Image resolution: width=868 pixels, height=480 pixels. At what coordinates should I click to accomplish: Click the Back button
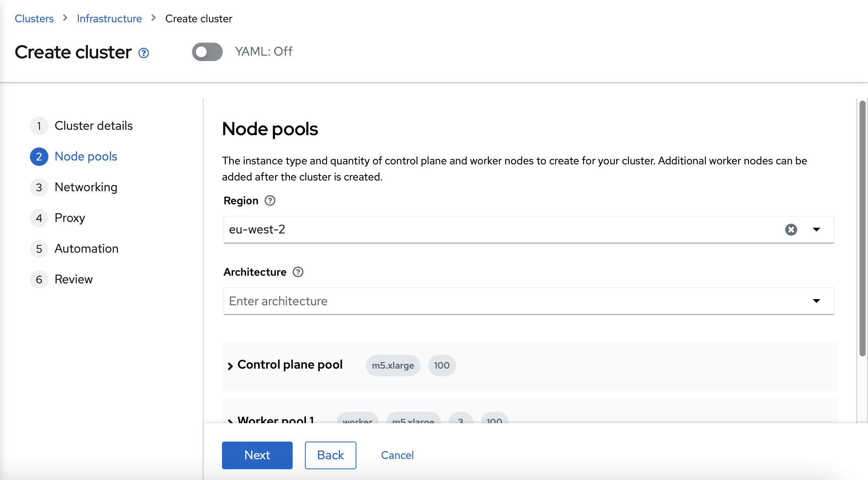(x=331, y=455)
